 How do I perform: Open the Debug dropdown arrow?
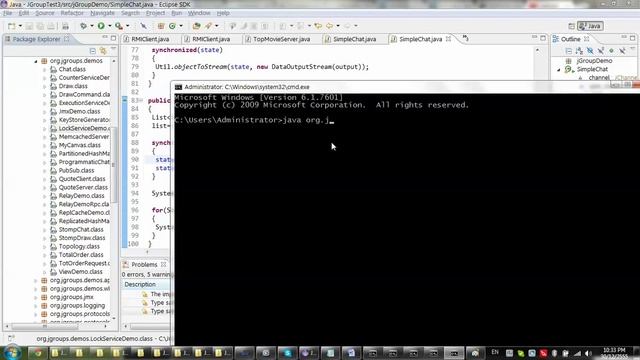tap(92, 26)
